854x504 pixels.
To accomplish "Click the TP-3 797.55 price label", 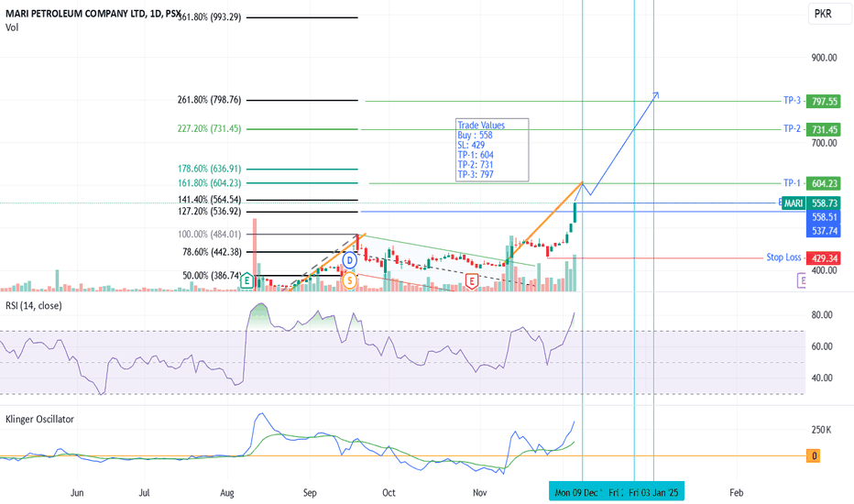I will (825, 102).
